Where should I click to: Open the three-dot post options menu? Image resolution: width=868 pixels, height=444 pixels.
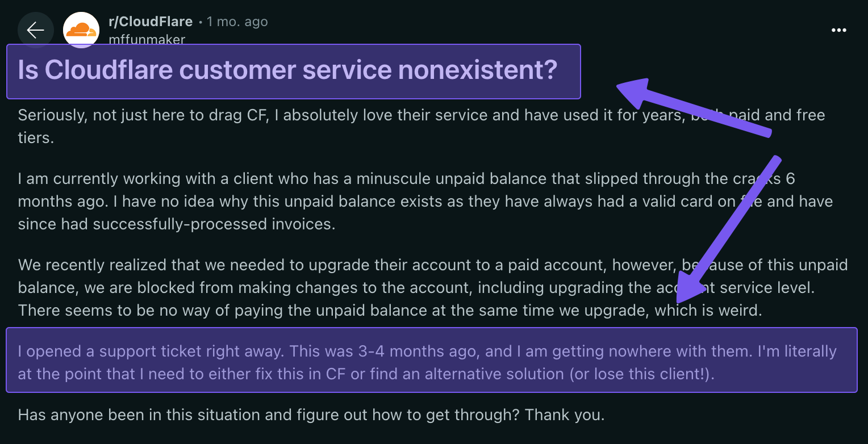pyautogui.click(x=838, y=30)
